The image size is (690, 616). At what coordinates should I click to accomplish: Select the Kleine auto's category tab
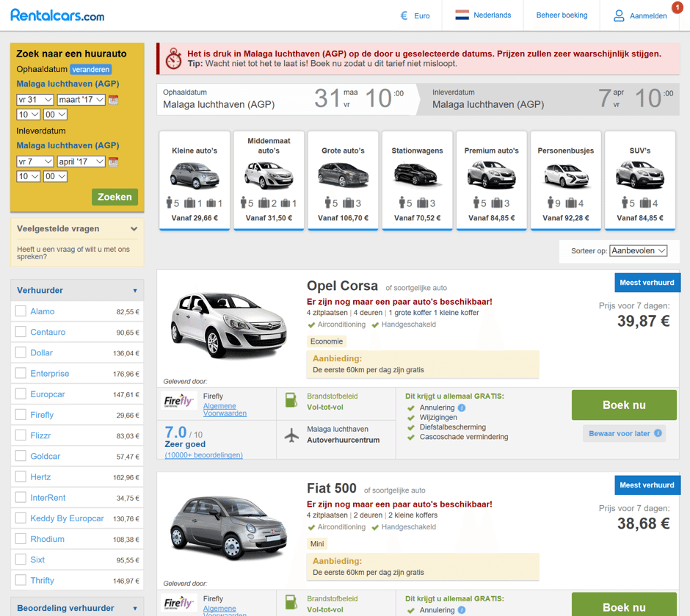coord(195,181)
